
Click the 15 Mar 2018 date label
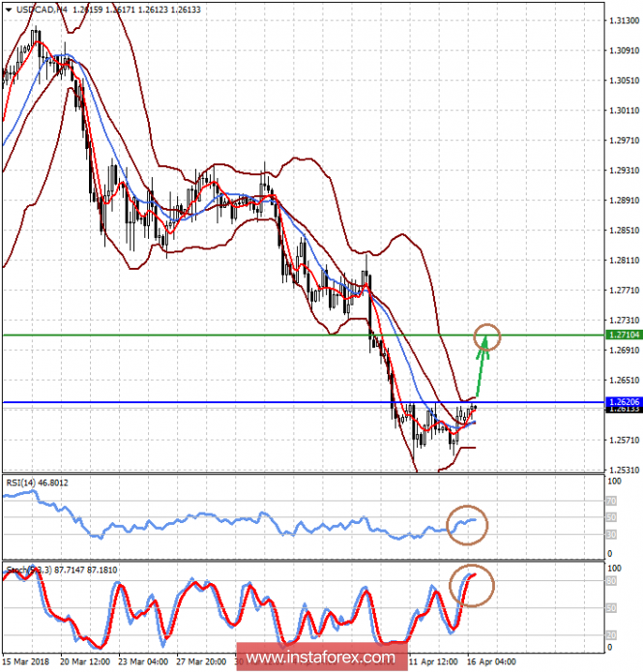pos(25,663)
